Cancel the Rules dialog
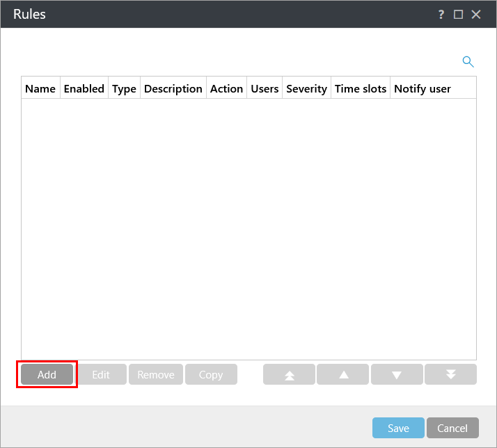This screenshot has width=497, height=448. pyautogui.click(x=452, y=428)
